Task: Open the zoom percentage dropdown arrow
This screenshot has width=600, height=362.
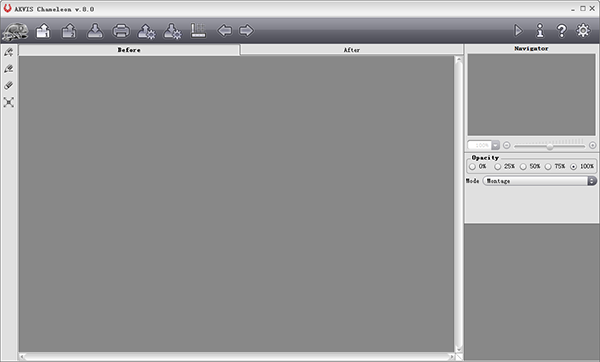Action: pyautogui.click(x=496, y=145)
